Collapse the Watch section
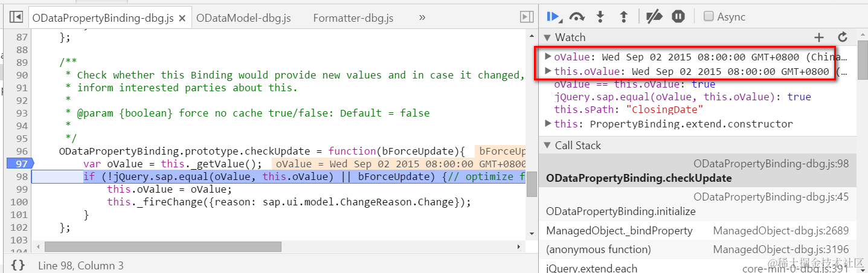This screenshot has width=868, height=273. coord(547,37)
